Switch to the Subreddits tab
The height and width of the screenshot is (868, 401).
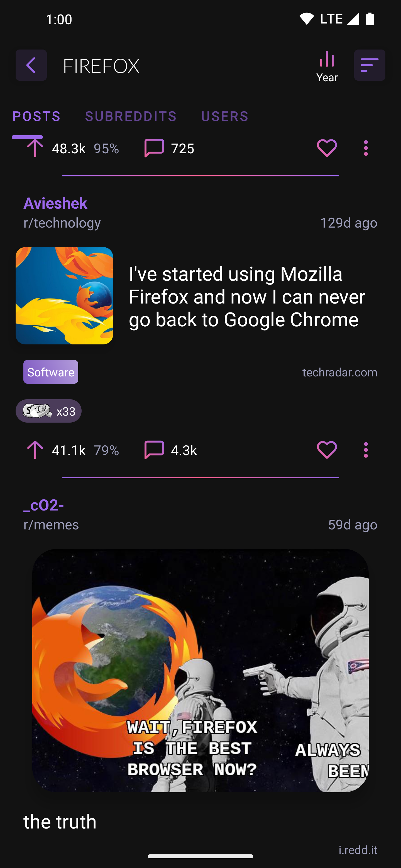(x=131, y=116)
